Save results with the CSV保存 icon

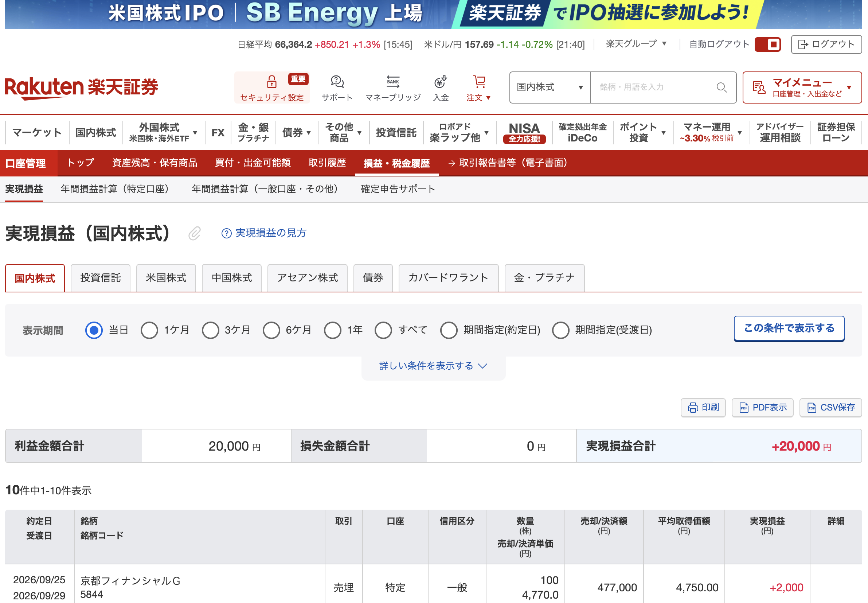(830, 407)
